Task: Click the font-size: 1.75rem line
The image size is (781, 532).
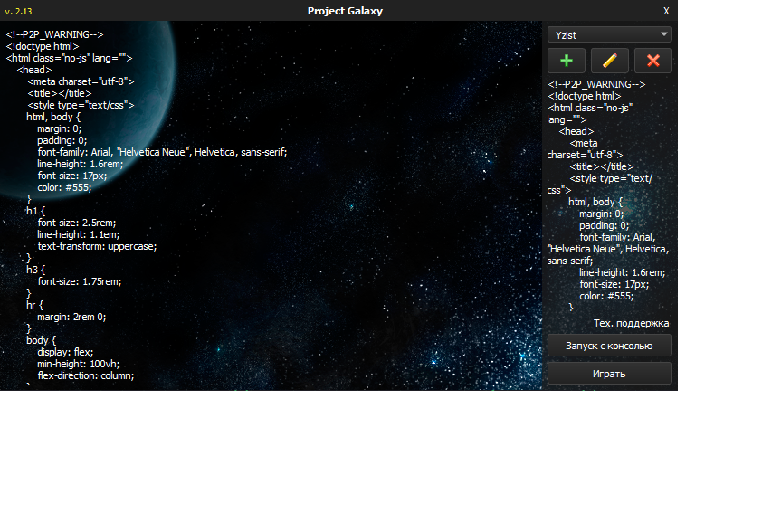Action: pyautogui.click(x=79, y=281)
